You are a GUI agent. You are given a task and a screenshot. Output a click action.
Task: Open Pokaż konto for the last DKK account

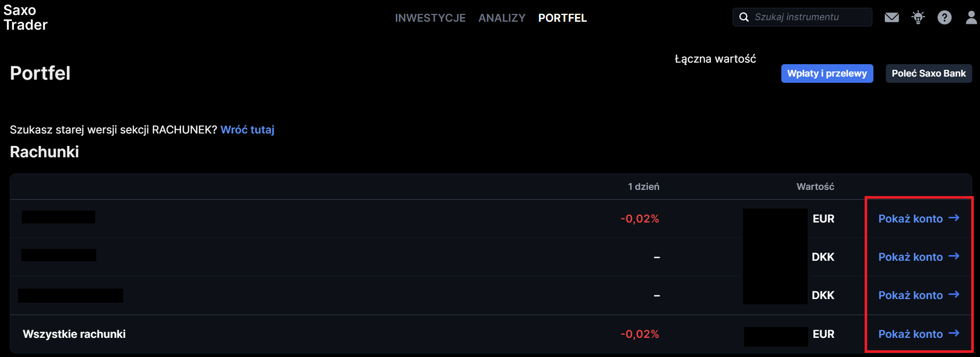pos(911,295)
